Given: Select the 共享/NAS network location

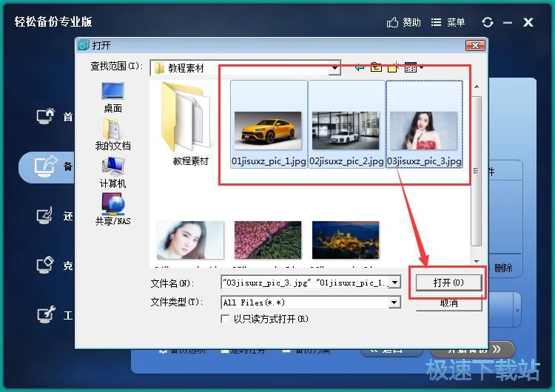Looking at the screenshot, I should pos(112,209).
